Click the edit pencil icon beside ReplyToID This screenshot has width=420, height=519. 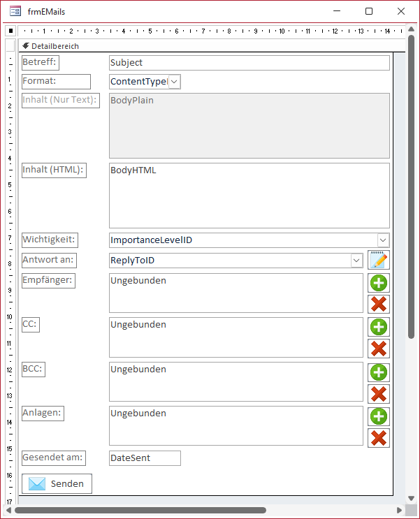[x=379, y=261]
